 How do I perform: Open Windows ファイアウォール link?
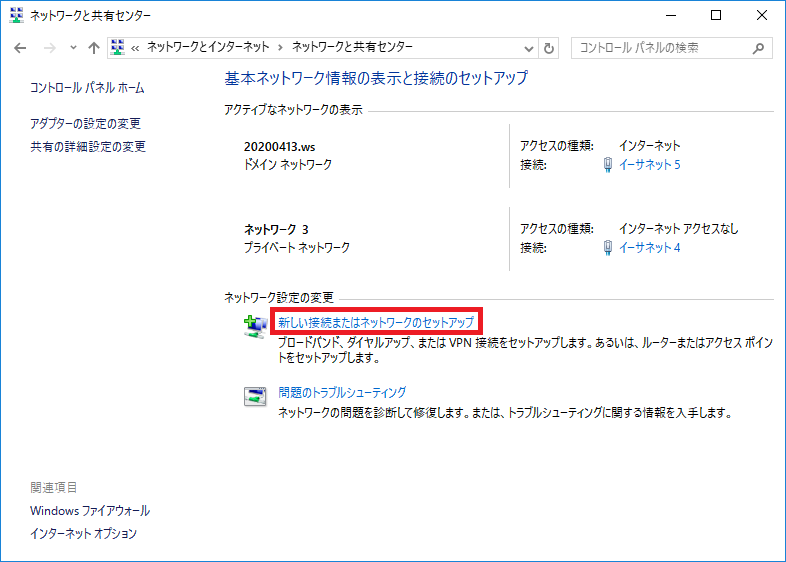coord(90,511)
